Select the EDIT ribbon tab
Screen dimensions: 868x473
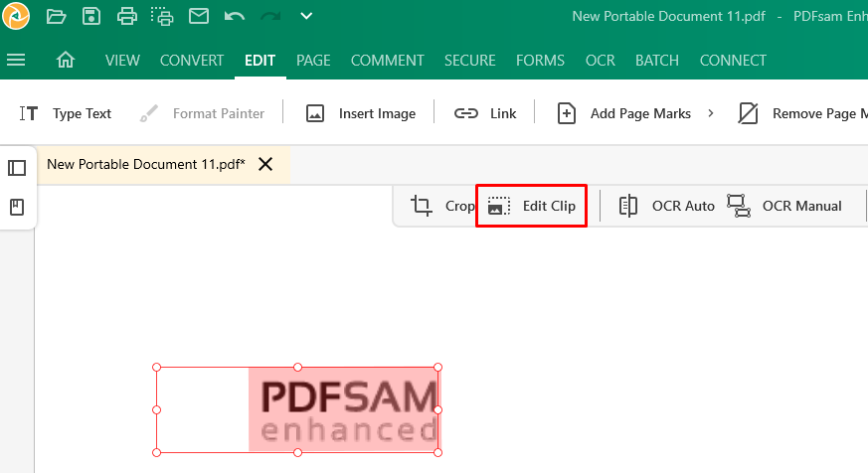pos(260,61)
